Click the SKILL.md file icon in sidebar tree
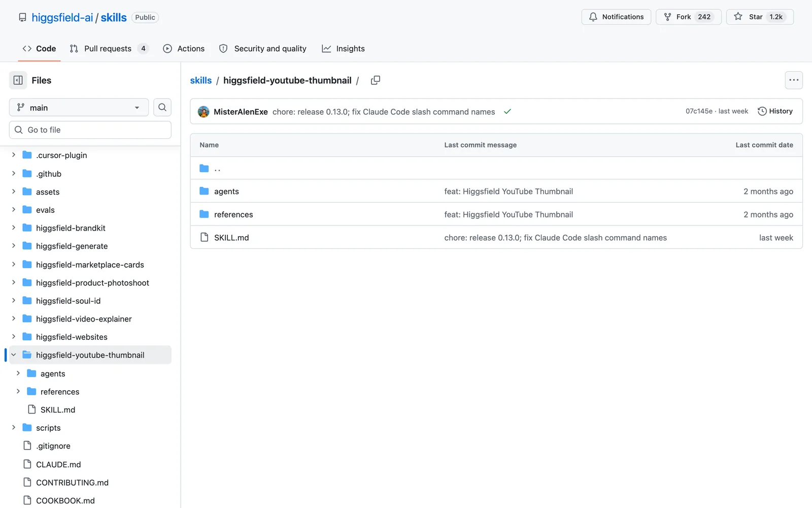The width and height of the screenshot is (812, 508). (32, 409)
